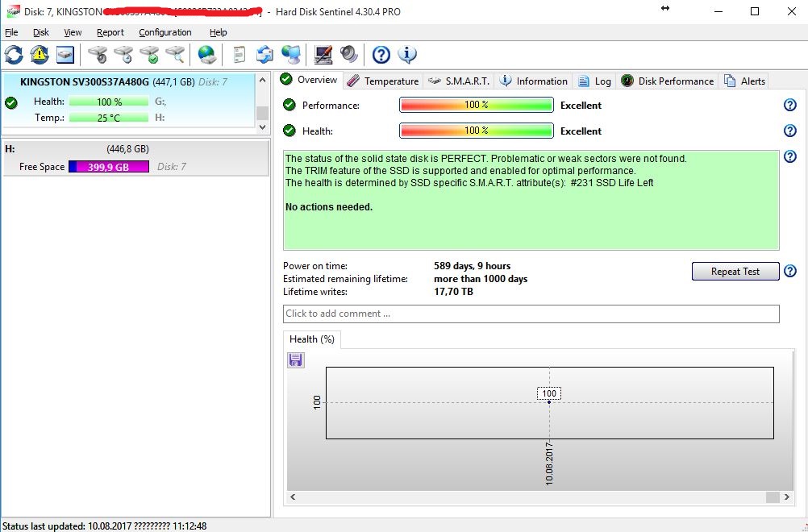Image resolution: width=808 pixels, height=532 pixels.
Task: Click the status bar last updated text
Action: (x=105, y=526)
